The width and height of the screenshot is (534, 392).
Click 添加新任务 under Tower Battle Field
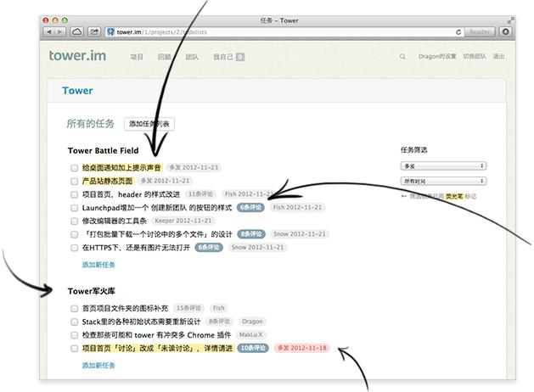98,265
